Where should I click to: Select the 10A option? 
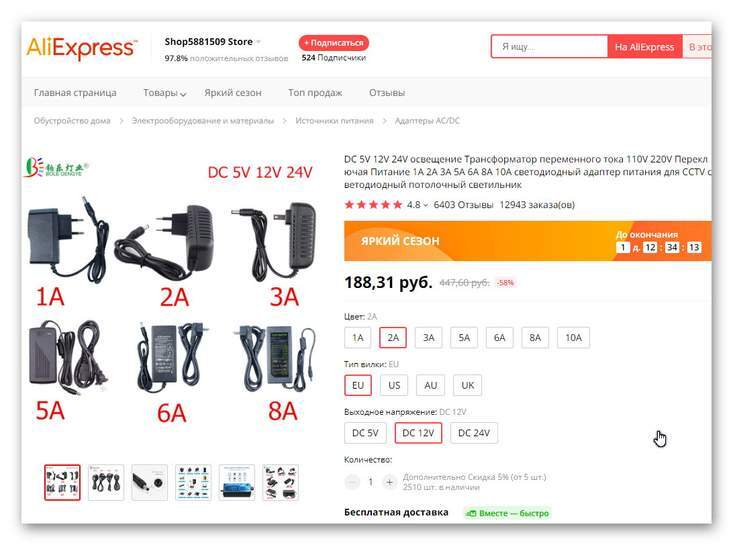[574, 337]
